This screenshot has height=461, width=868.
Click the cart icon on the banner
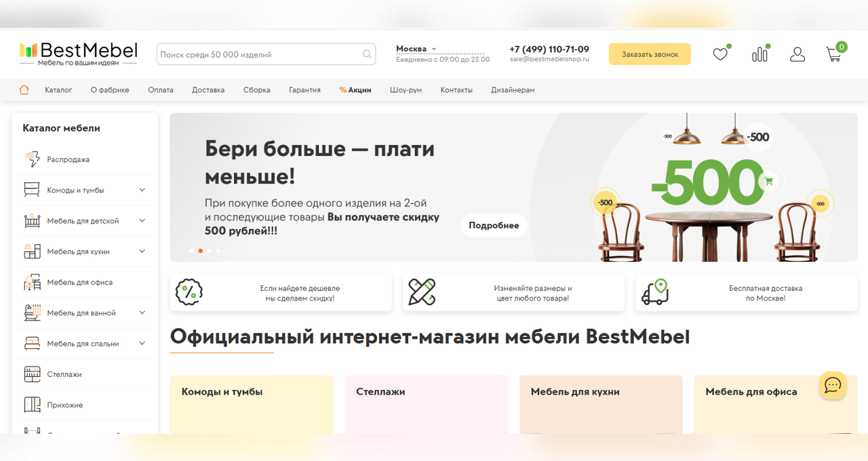[x=768, y=181]
